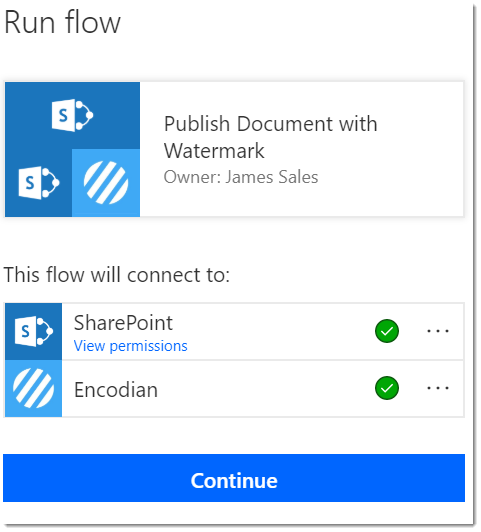Click the bottom-left SharePoint icon in flow tile
The image size is (481, 532).
click(x=39, y=183)
